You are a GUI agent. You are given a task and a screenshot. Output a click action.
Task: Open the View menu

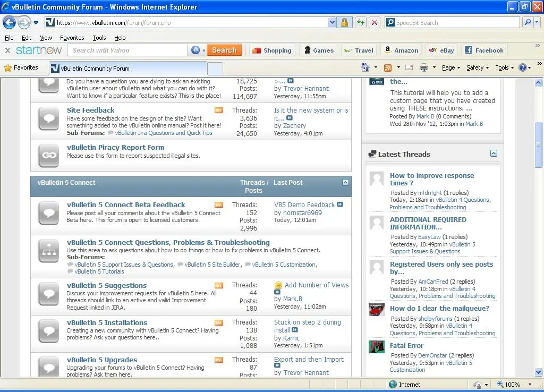point(46,38)
